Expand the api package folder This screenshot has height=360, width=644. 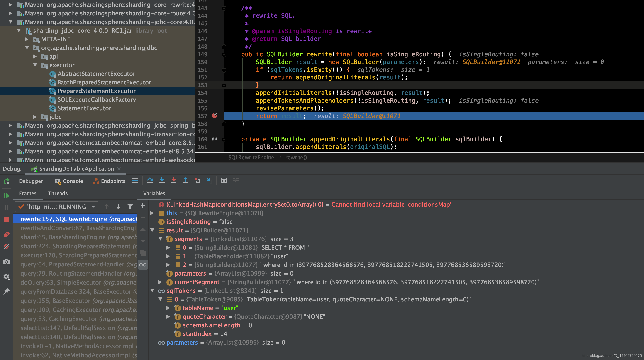click(35, 57)
